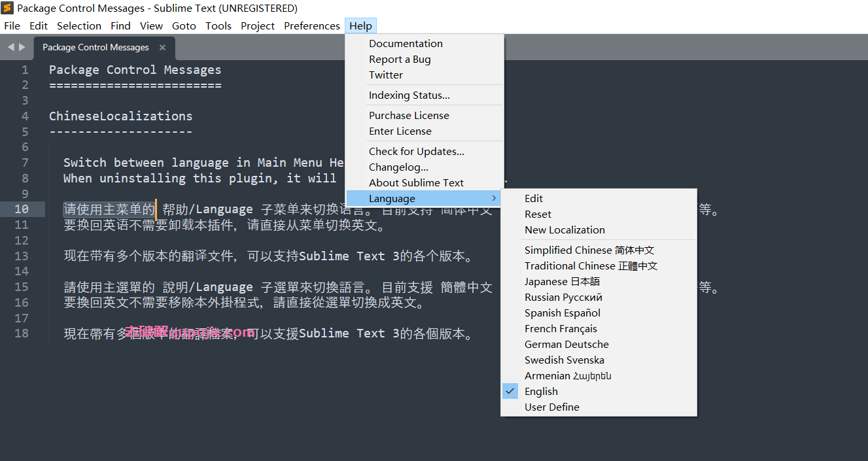Click line 11 text about switching to English
The width and height of the screenshot is (868, 461).
tap(224, 226)
